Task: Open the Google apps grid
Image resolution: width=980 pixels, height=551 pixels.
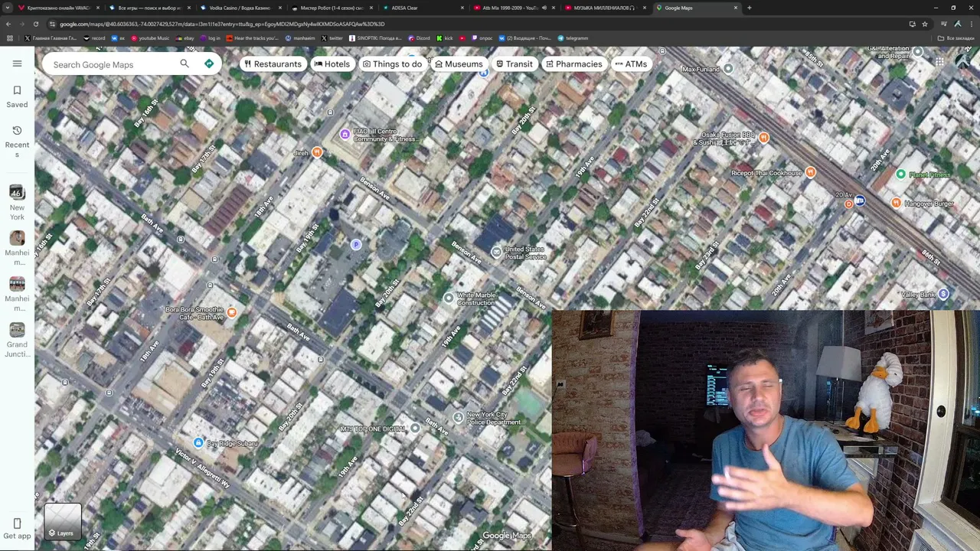Action: (939, 64)
